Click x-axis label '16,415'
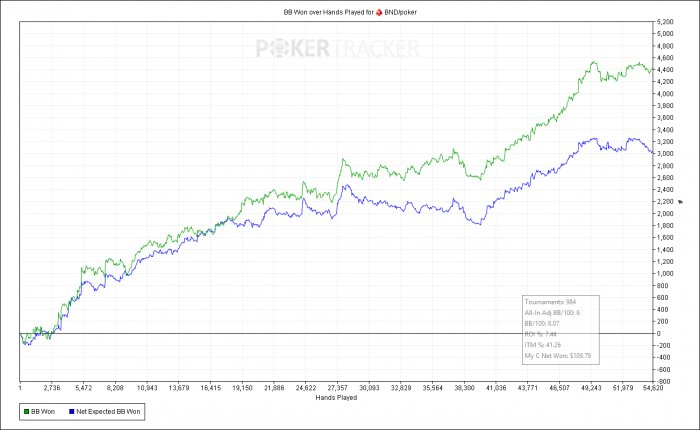Viewport: 700px width, 430px height. [x=210, y=388]
